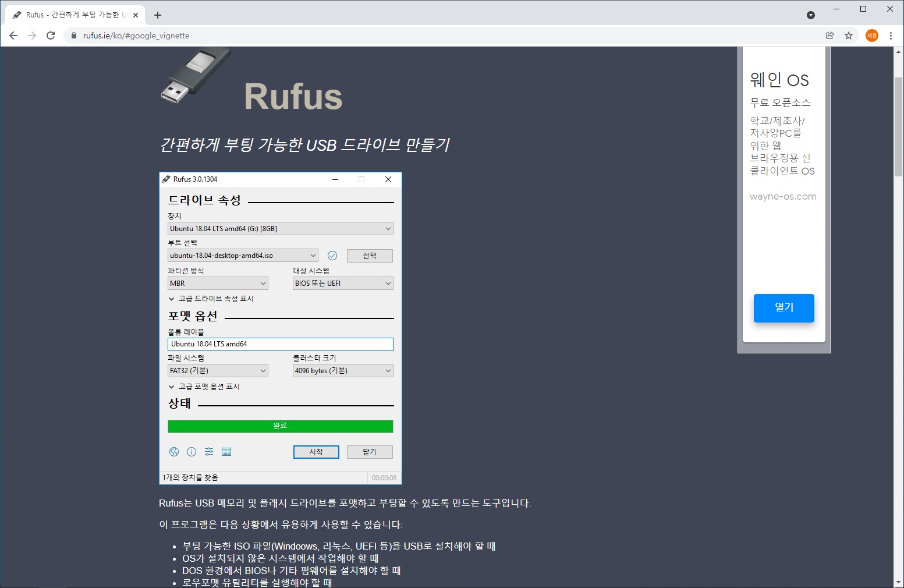Open the FAT32 file system dropdown
904x588 pixels.
click(x=218, y=371)
